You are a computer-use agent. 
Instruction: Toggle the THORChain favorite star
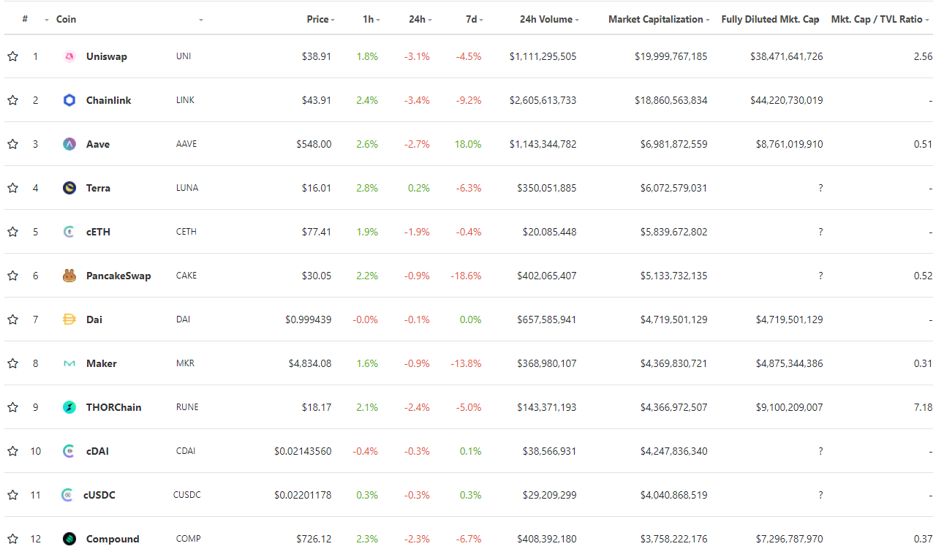click(x=12, y=407)
